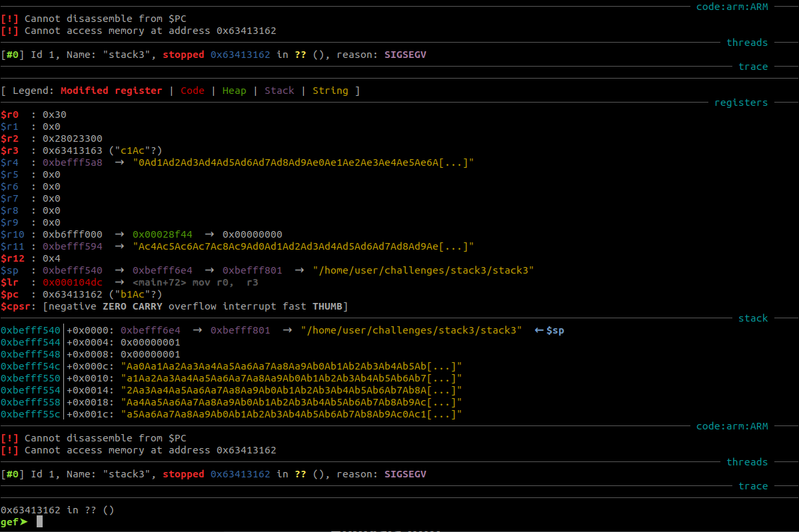Click the "registers" section header

tap(741, 103)
